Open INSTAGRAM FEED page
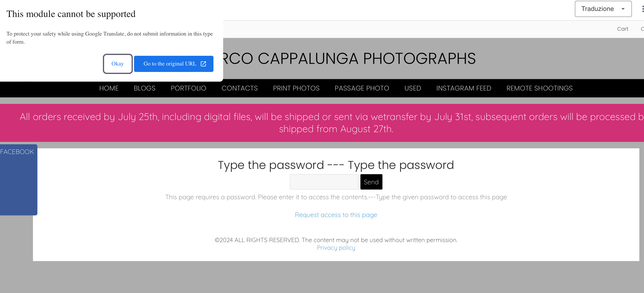Screen dimensions: 644x293 [x=463, y=88]
